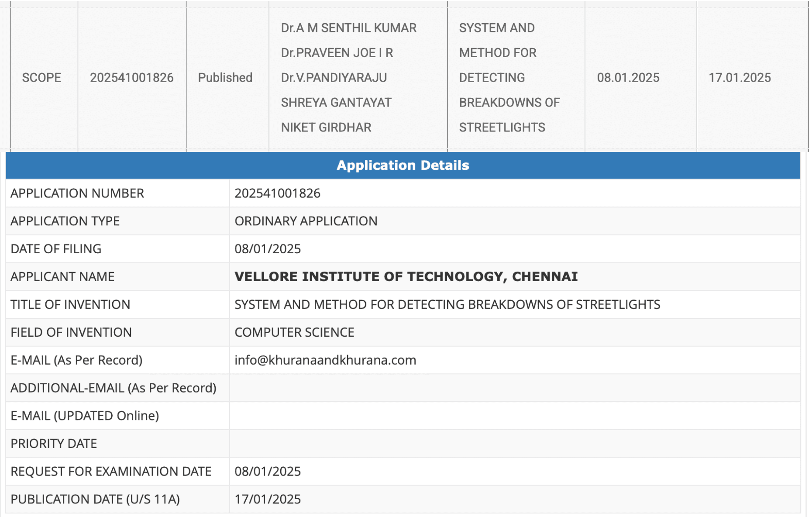This screenshot has height=517, width=812.
Task: Click the SCOPE cell in top row
Action: [41, 78]
